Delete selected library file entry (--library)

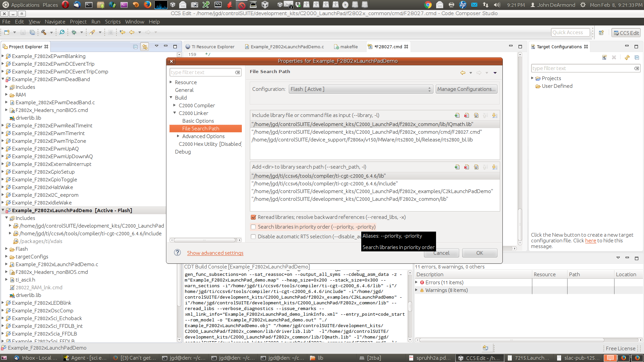pos(466,115)
